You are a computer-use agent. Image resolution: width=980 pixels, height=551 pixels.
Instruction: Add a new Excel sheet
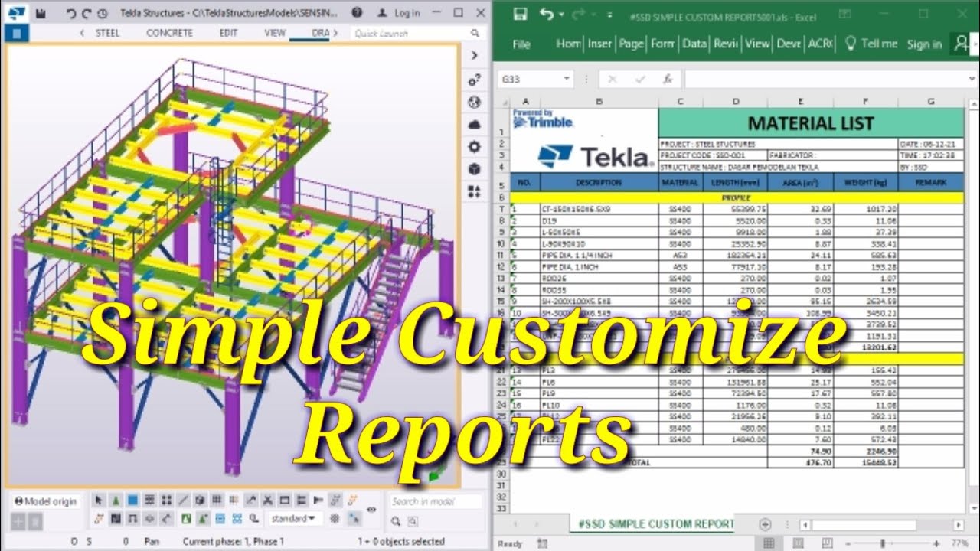click(x=765, y=524)
